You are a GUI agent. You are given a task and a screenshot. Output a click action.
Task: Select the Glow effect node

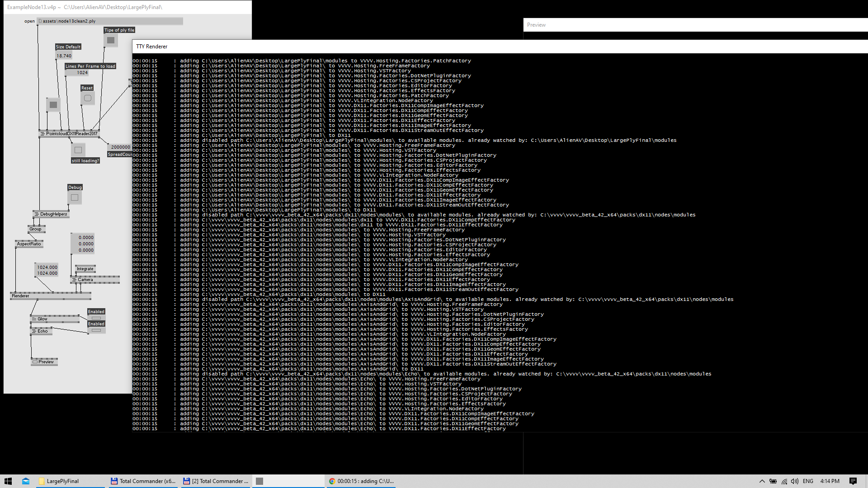[x=55, y=319]
